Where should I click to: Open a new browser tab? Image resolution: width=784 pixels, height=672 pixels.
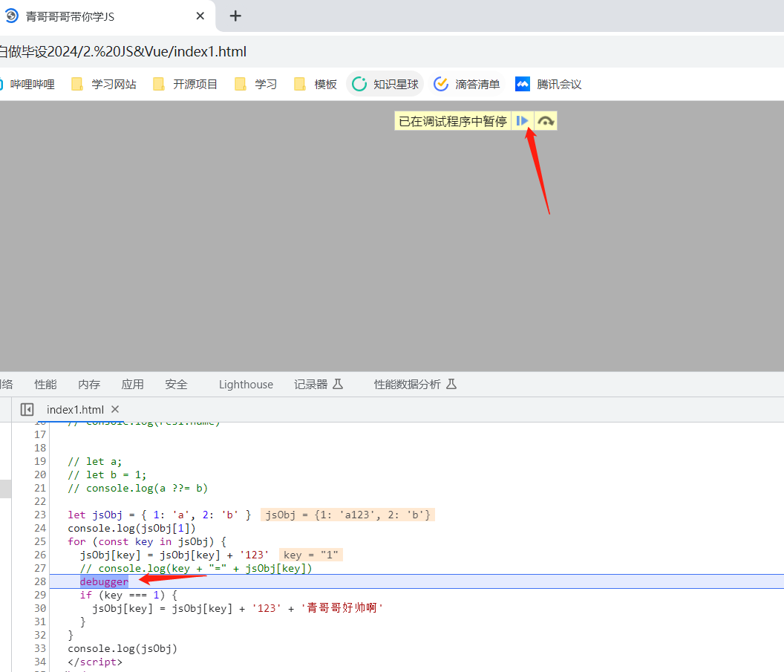tap(235, 16)
